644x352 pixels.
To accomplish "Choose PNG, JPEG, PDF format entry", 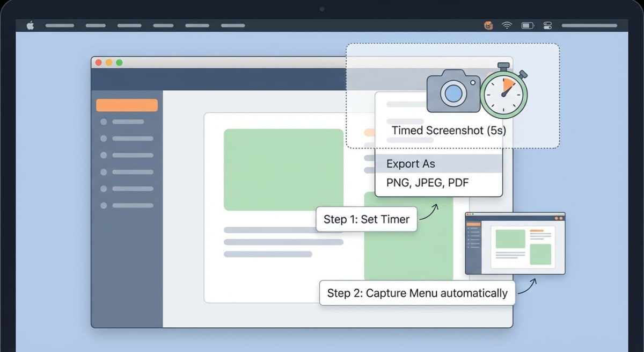I will (427, 183).
